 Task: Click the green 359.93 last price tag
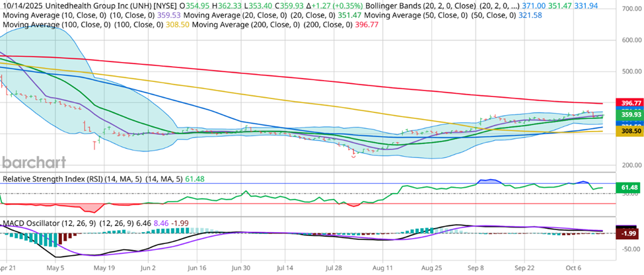[x=629, y=114]
